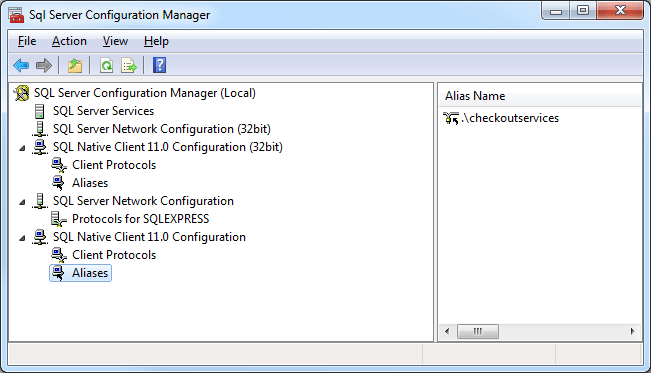The width and height of the screenshot is (651, 373).
Task: Click the SQL Server Network Configuration node icon
Action: tap(40, 201)
